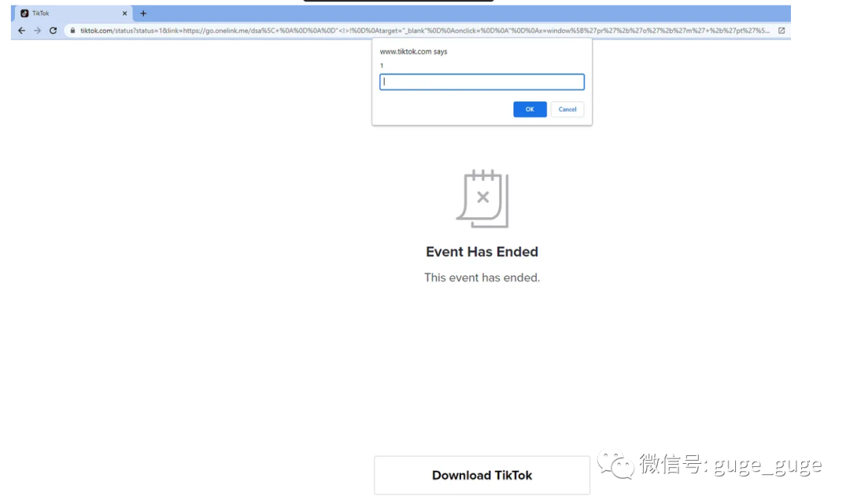850x504 pixels.
Task: Click the prompt dialog text field
Action: click(482, 82)
